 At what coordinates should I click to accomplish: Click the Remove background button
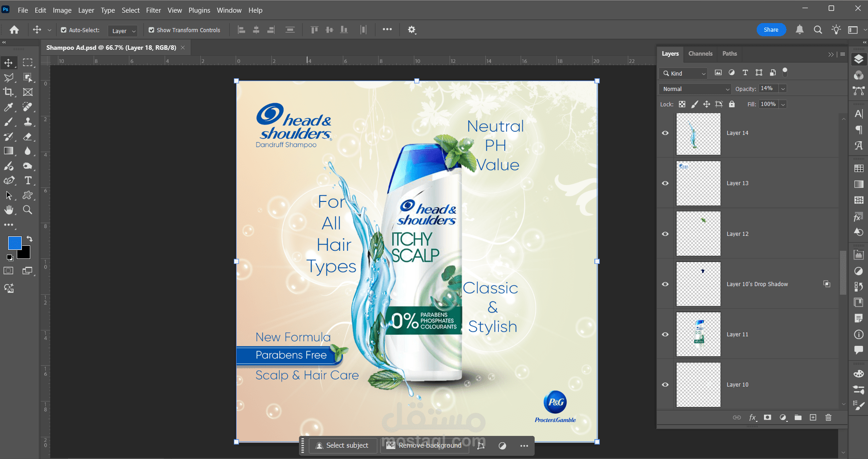coord(424,445)
